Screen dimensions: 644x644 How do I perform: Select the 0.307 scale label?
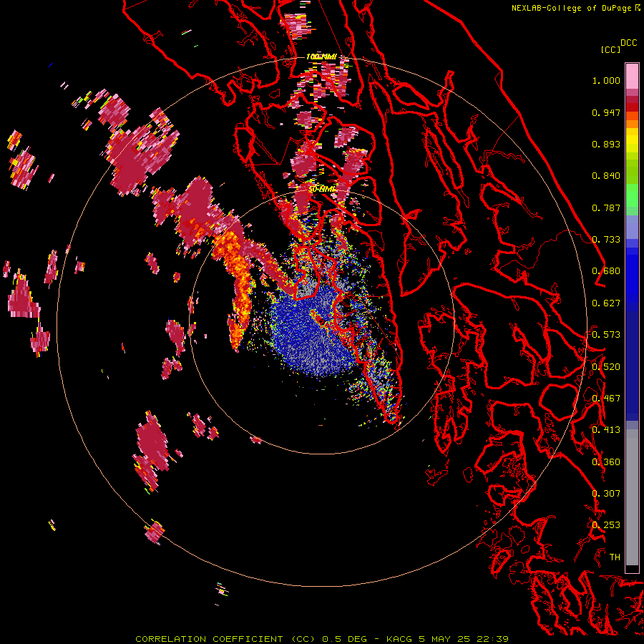(606, 494)
